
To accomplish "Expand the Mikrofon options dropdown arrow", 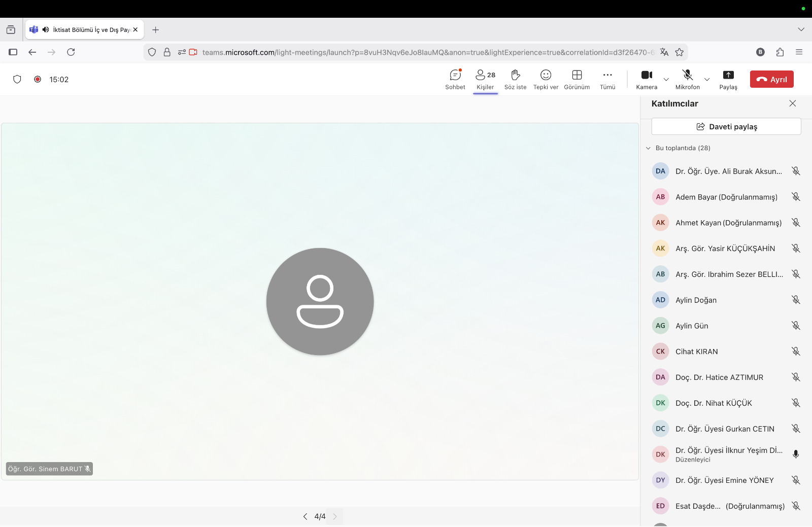I will [x=707, y=80].
